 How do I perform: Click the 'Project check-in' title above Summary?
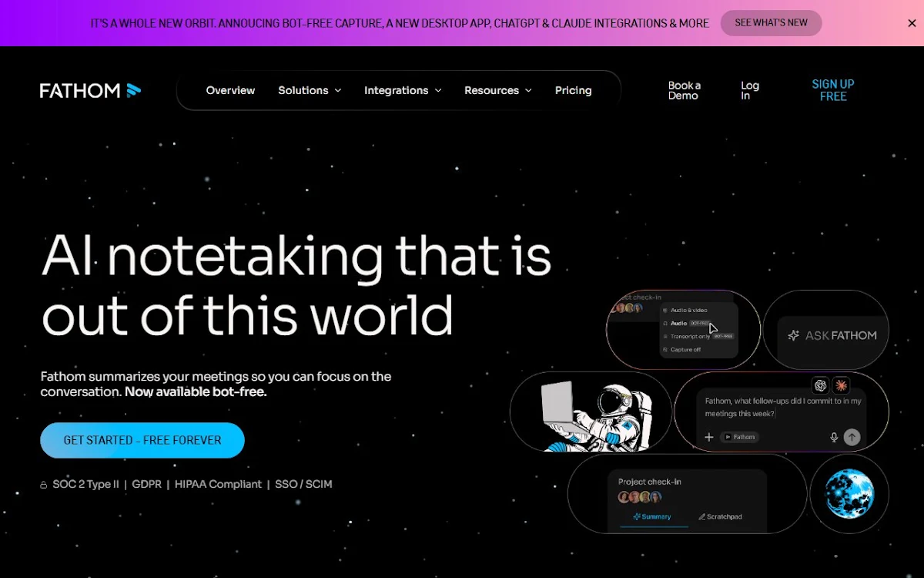(650, 482)
